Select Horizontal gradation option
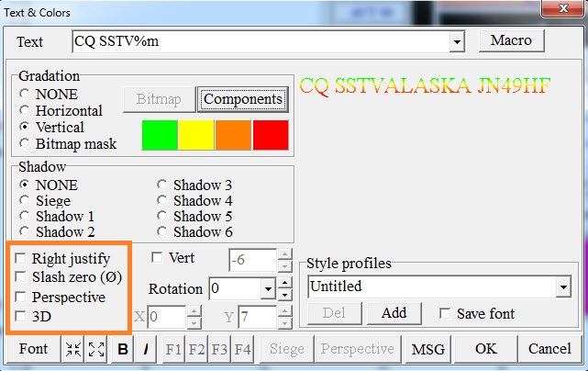Image resolution: width=588 pixels, height=371 pixels. click(25, 110)
